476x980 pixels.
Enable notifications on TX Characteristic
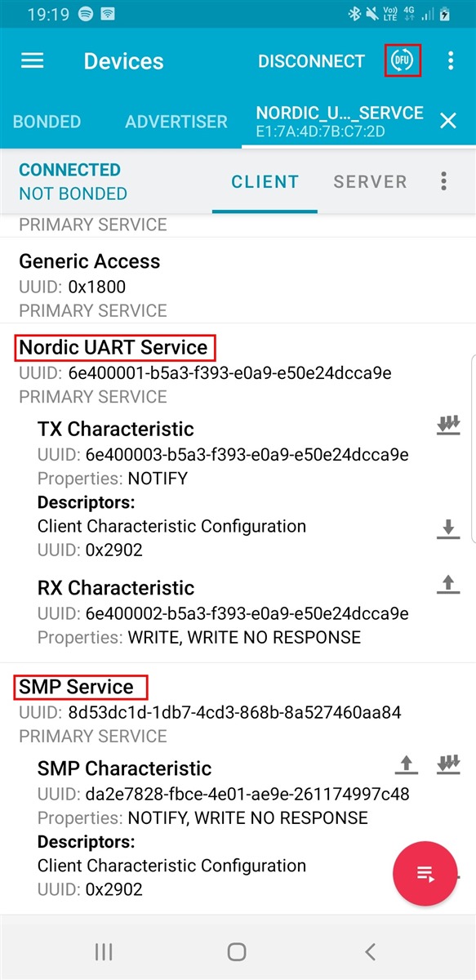click(x=448, y=425)
